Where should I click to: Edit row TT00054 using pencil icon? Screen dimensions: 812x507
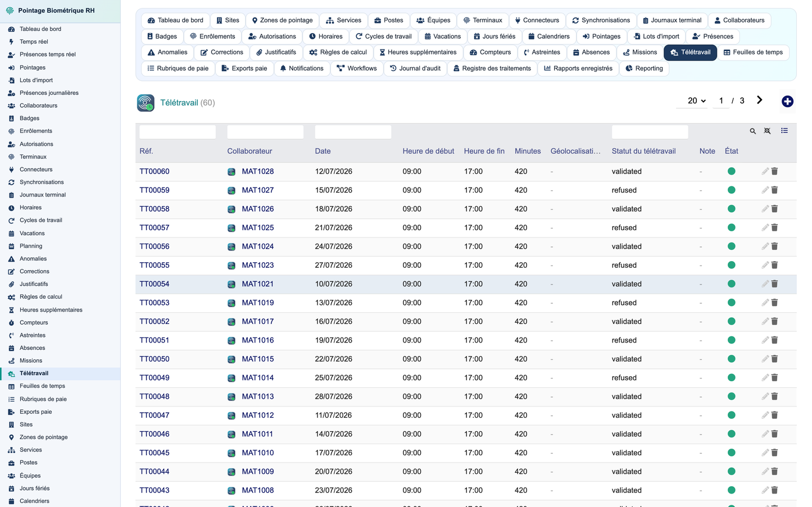[765, 284]
